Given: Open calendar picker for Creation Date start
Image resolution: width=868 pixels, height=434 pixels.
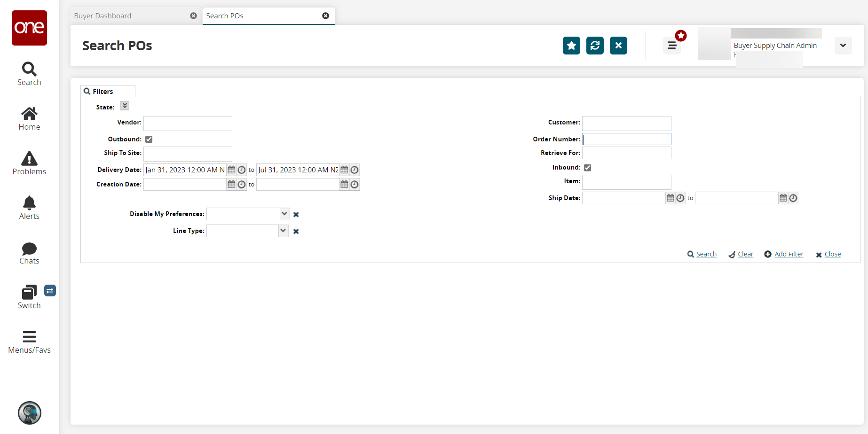Looking at the screenshot, I should (x=231, y=185).
